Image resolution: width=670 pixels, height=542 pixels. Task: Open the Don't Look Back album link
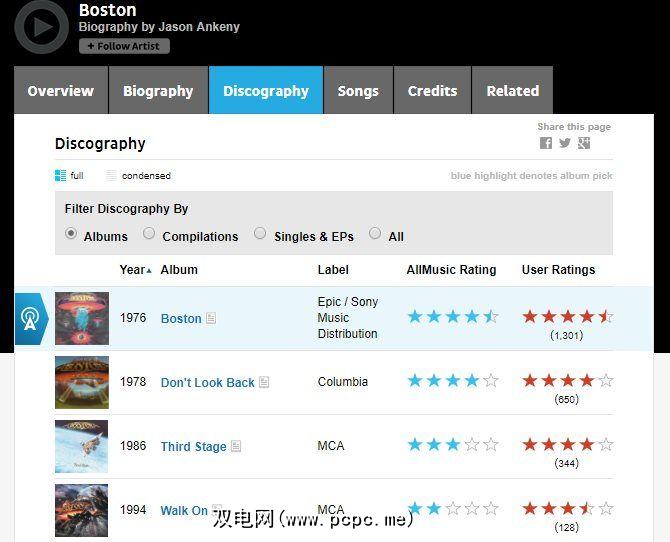207,383
